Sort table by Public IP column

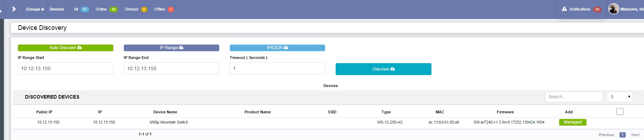tap(44, 112)
